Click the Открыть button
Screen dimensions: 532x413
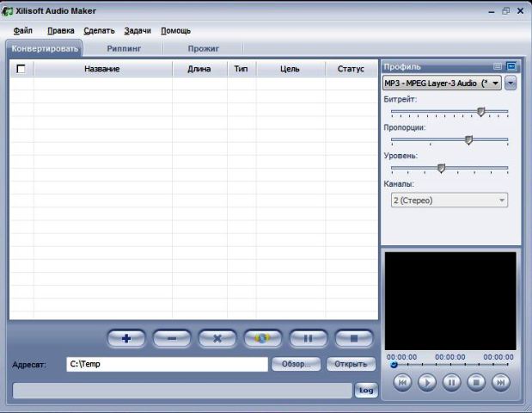click(x=351, y=364)
